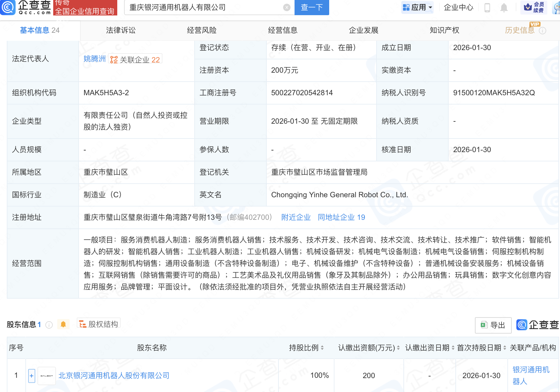This screenshot has width=560, height=392.
Task: Click the info icon beside 历史信息
Action: click(542, 31)
